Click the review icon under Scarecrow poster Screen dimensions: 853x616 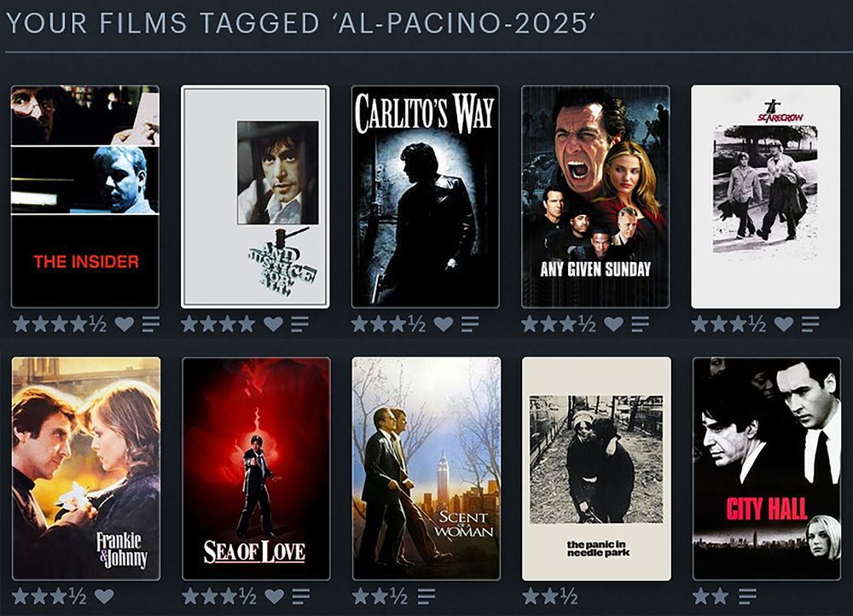[810, 324]
